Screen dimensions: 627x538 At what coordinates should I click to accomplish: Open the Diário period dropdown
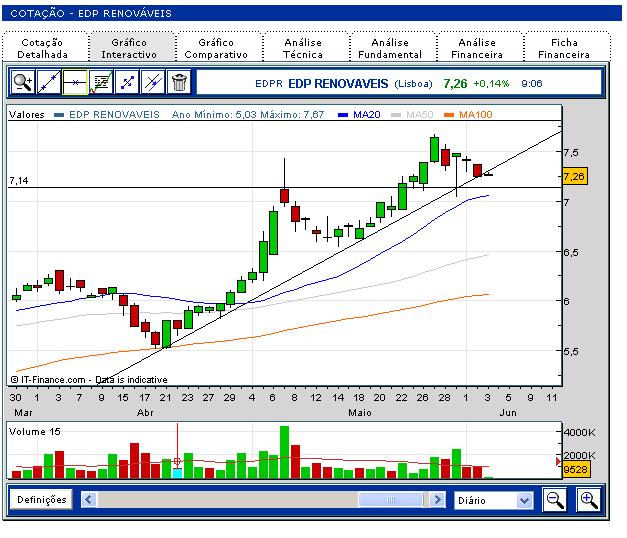(493, 500)
